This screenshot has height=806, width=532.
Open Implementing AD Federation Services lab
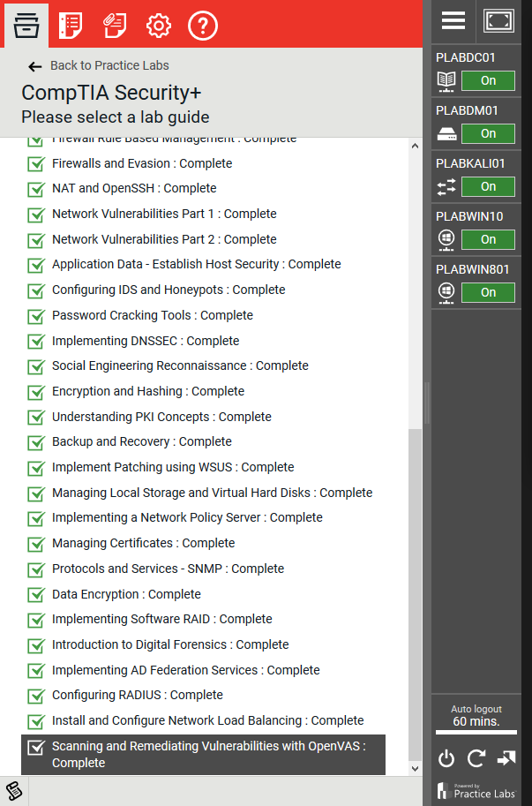[186, 670]
